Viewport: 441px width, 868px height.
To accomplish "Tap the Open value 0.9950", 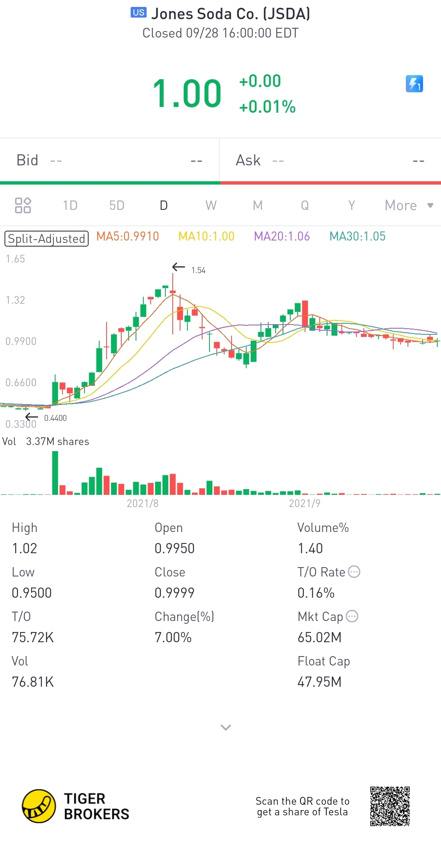I will pyautogui.click(x=174, y=548).
